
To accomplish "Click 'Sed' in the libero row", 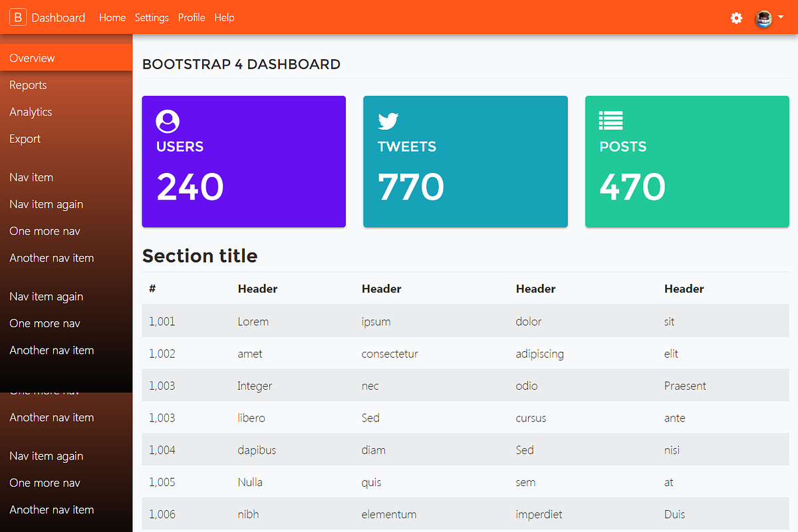I will click(370, 418).
